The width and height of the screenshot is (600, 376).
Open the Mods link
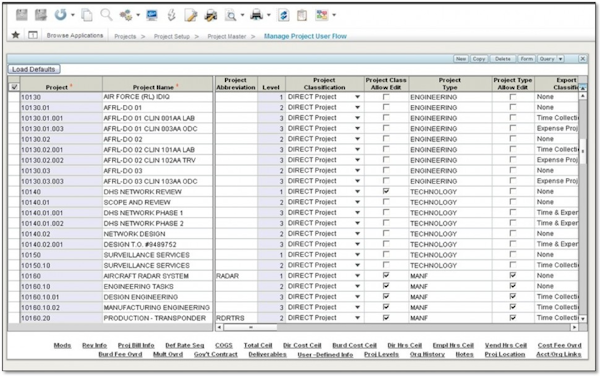tap(62, 345)
